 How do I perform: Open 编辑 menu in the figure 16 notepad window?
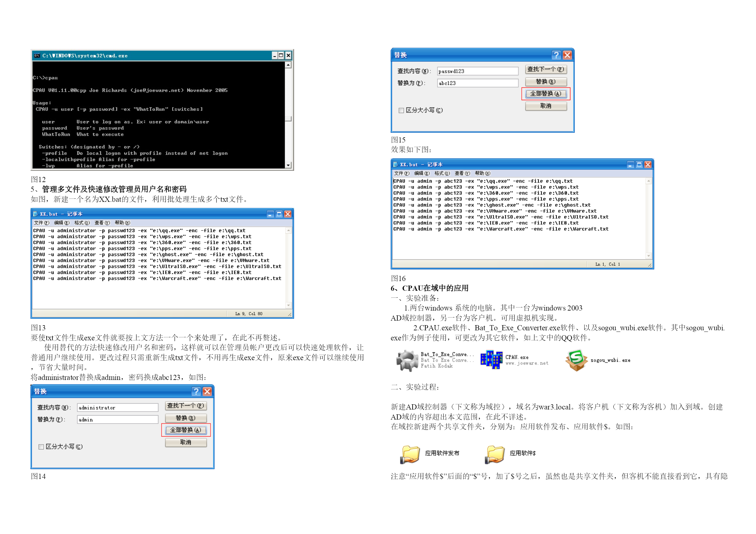422,174
